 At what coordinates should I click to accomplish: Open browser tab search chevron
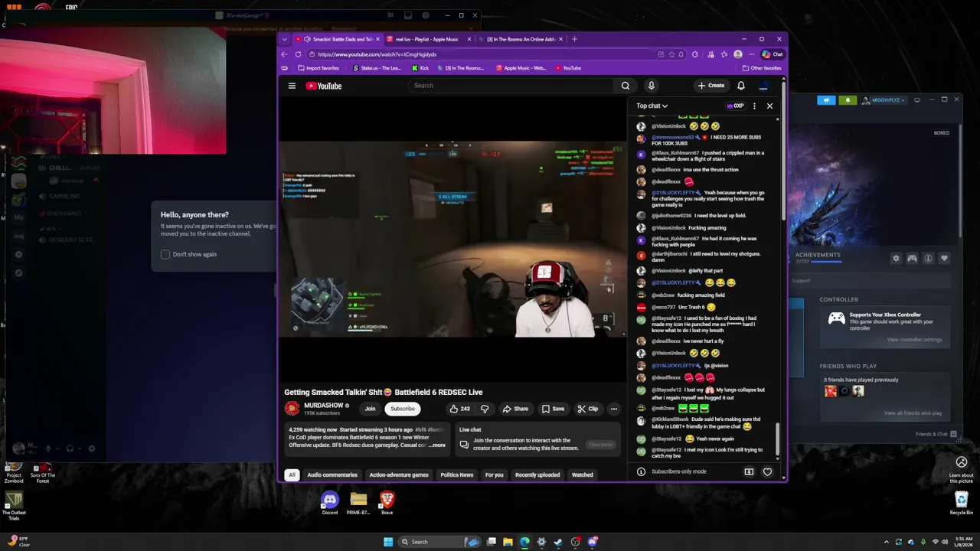[x=285, y=39]
